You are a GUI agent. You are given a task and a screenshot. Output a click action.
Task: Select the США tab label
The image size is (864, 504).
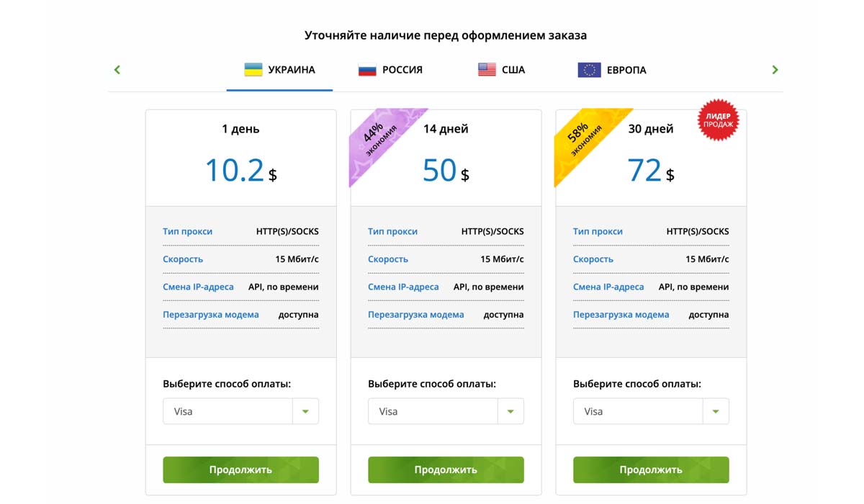[513, 70]
